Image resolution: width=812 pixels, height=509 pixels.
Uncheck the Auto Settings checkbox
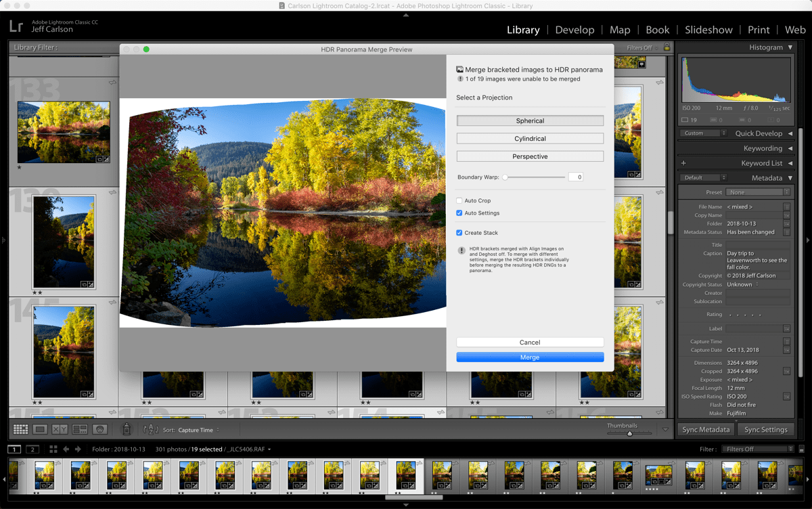point(459,213)
